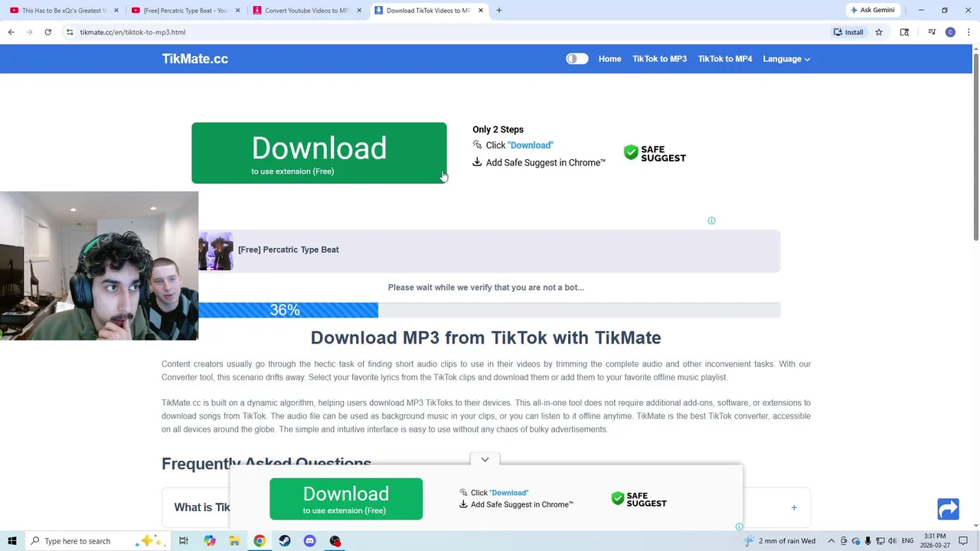Click the bottom banner green Download button
The height and width of the screenshot is (551, 980).
(x=346, y=499)
